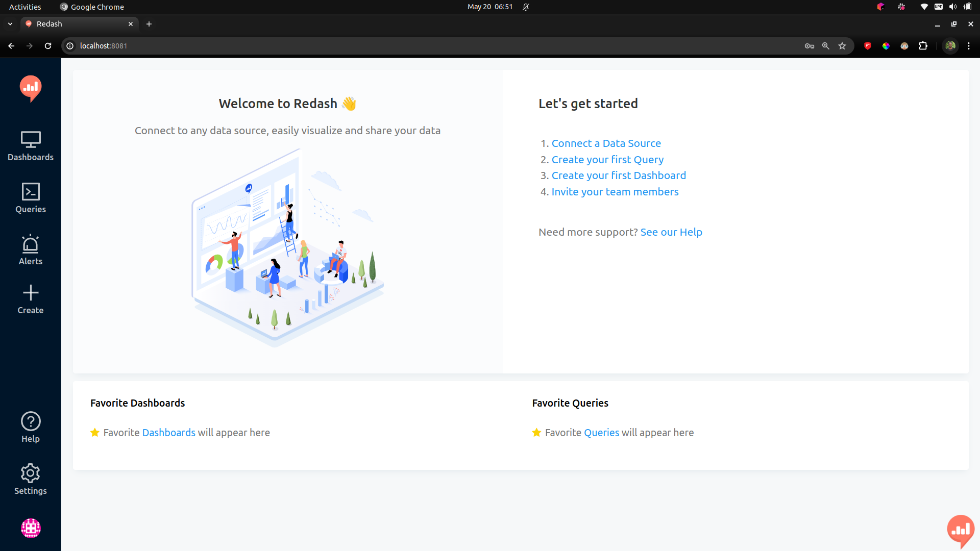
Task: Expand the tab search dropdown arrow
Action: 10,24
